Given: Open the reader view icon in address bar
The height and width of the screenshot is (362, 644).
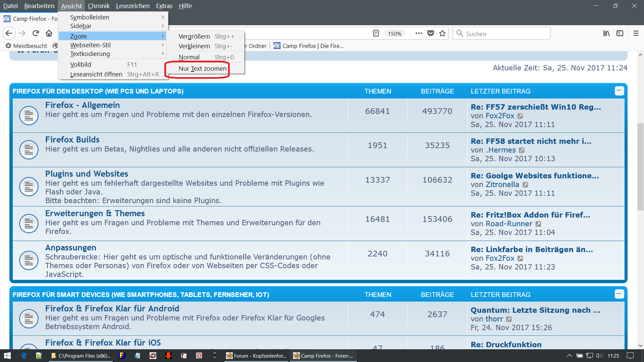Looking at the screenshot, I should pyautogui.click(x=376, y=33).
